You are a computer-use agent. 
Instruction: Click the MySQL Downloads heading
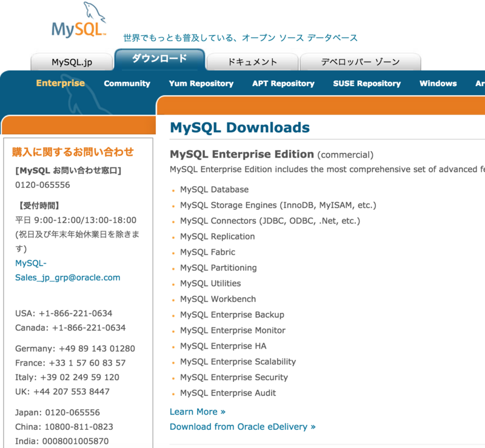click(x=239, y=127)
